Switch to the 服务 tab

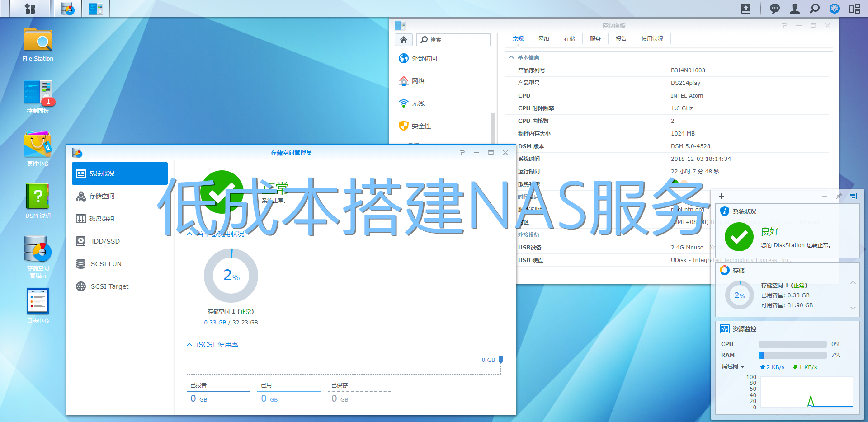[x=595, y=39]
